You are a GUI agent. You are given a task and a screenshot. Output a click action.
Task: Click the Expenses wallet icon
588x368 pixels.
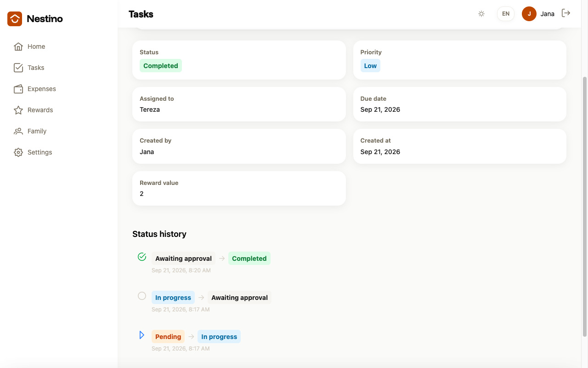(18, 89)
